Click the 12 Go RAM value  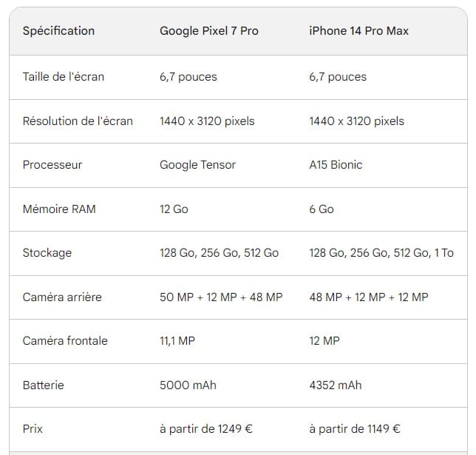point(174,209)
